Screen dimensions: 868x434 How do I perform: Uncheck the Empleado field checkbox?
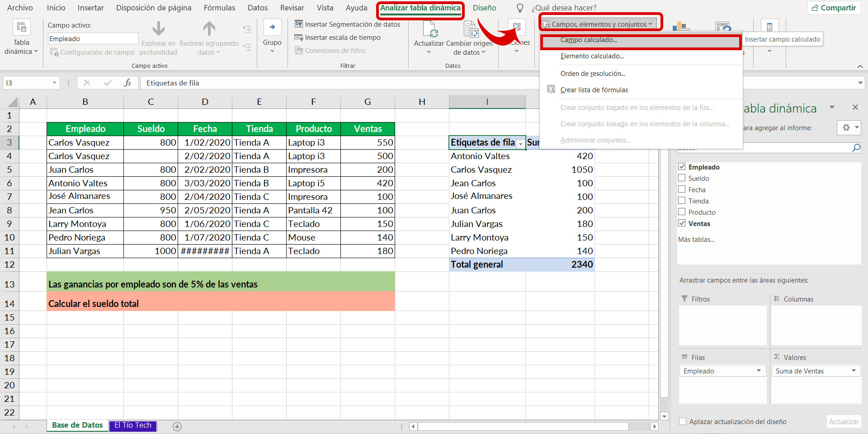682,167
